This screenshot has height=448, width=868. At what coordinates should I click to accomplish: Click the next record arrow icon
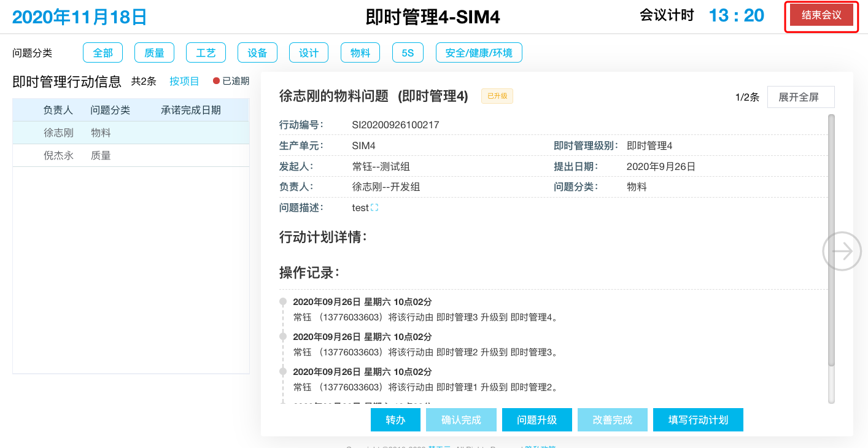[842, 251]
